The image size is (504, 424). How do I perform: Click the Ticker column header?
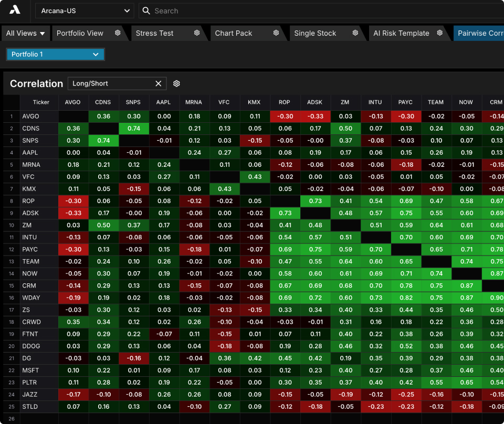click(x=41, y=102)
